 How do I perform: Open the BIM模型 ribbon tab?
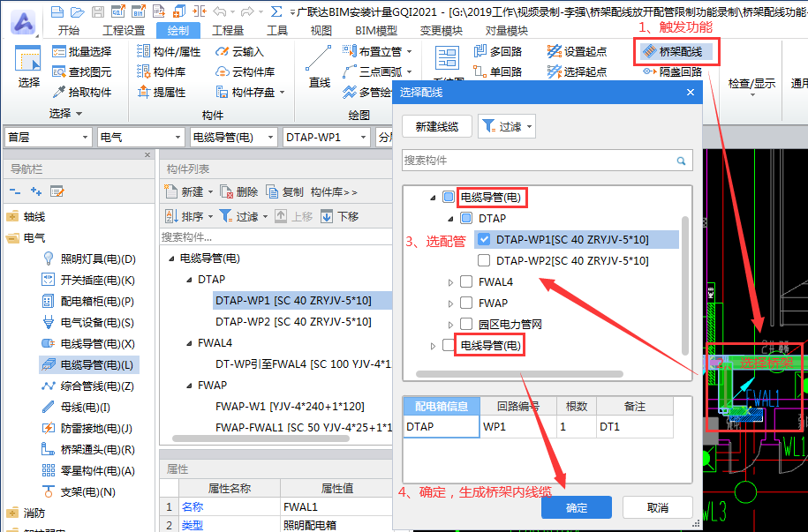click(x=375, y=30)
